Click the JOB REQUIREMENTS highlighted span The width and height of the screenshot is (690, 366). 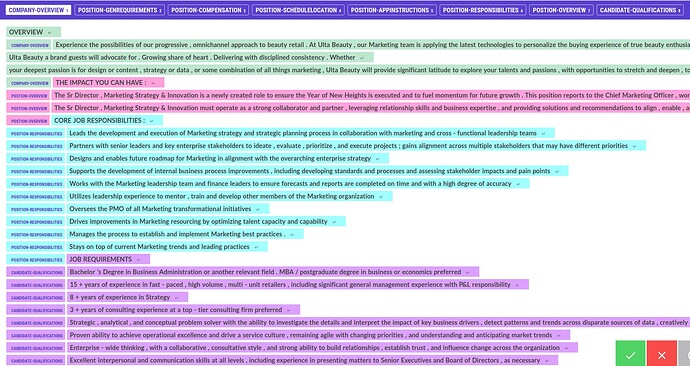(108, 260)
